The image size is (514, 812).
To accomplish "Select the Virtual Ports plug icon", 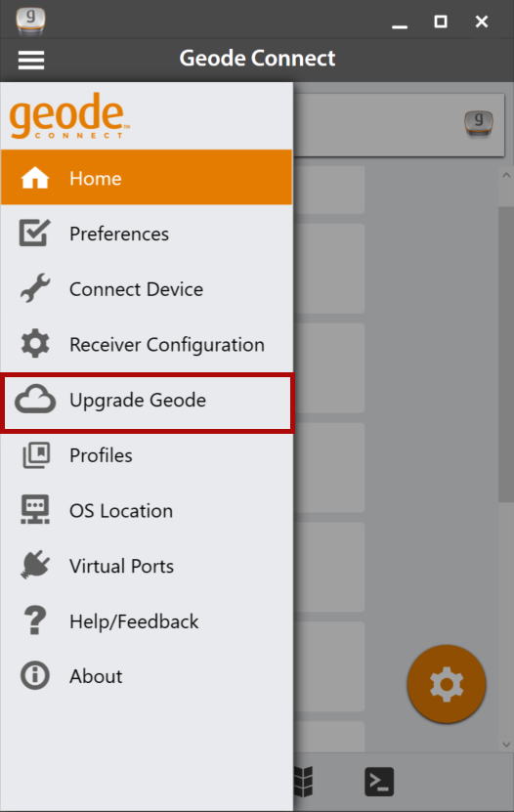I will (34, 565).
